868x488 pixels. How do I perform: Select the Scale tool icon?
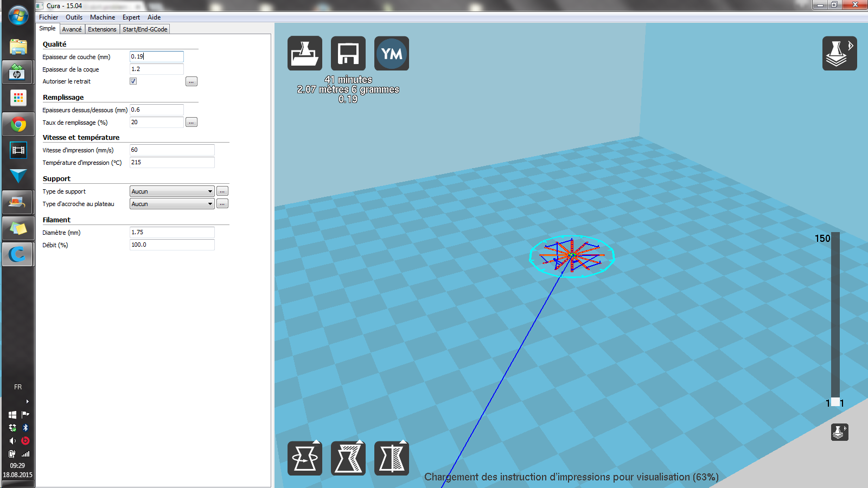pos(348,458)
